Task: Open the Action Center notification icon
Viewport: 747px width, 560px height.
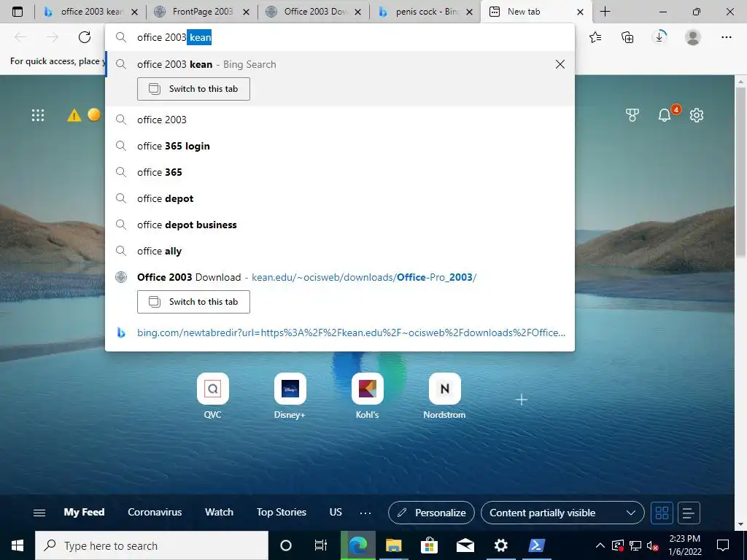Action: point(723,545)
